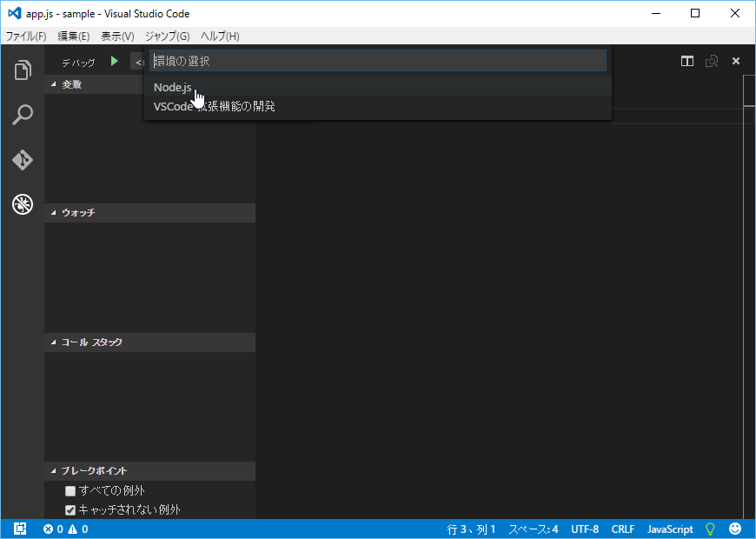Open the Explorer view in activity bar

[x=23, y=70]
